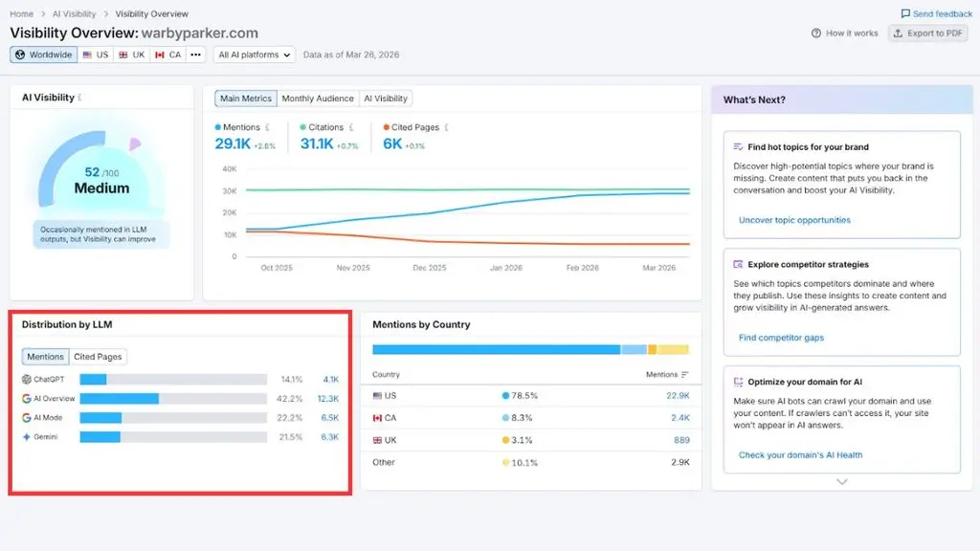Click the Optimize your domain card icon
The height and width of the screenshot is (551, 980).
pos(738,382)
